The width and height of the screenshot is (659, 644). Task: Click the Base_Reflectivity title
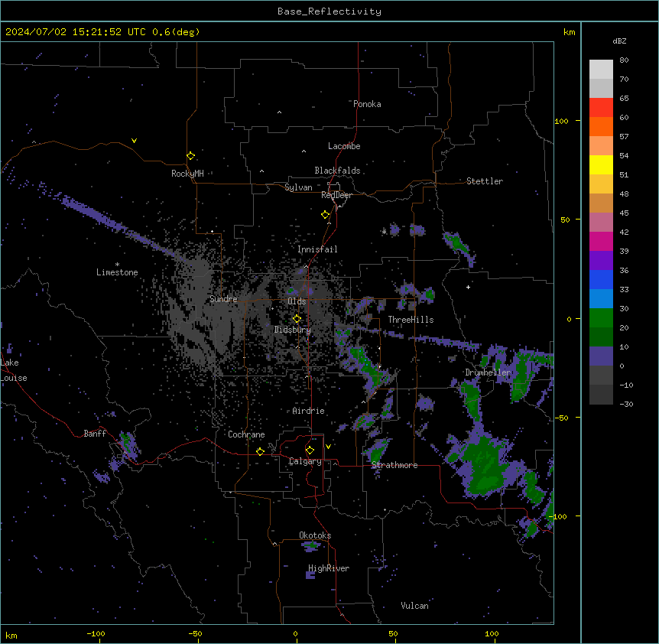[x=329, y=11]
